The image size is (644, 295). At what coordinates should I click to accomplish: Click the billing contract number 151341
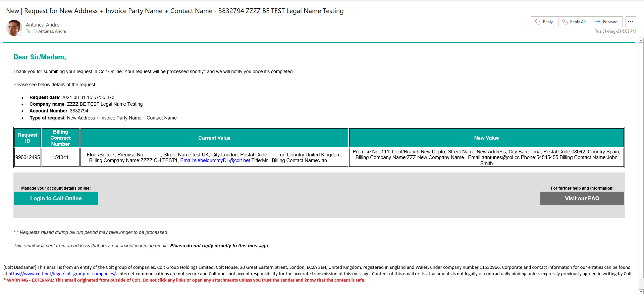[60, 157]
